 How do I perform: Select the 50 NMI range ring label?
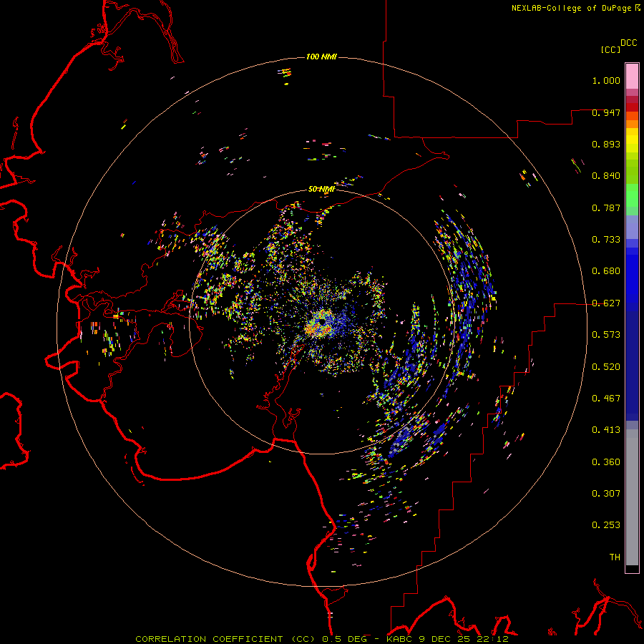(x=321, y=189)
